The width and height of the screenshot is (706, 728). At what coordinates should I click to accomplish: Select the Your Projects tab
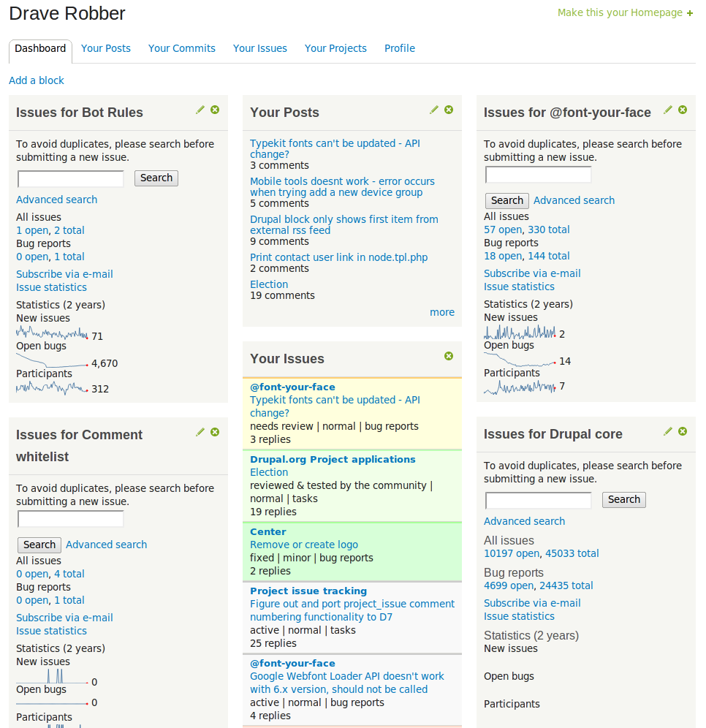tap(335, 48)
